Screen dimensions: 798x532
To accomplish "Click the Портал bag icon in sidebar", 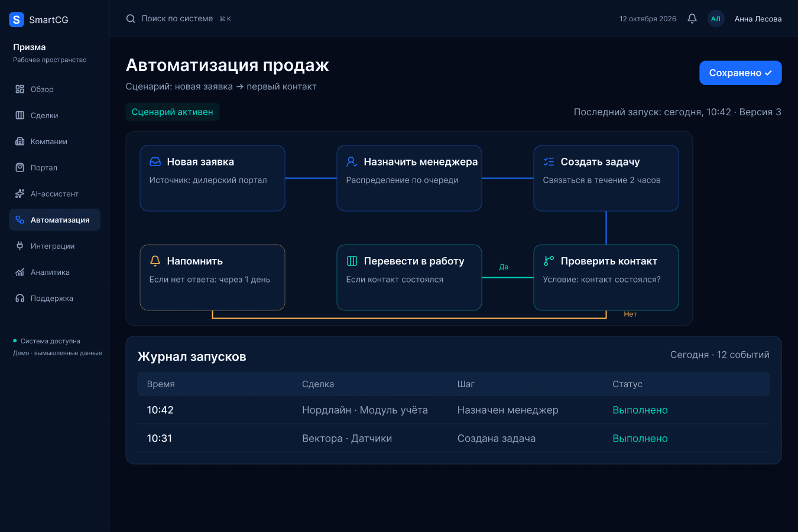I will pos(20,167).
